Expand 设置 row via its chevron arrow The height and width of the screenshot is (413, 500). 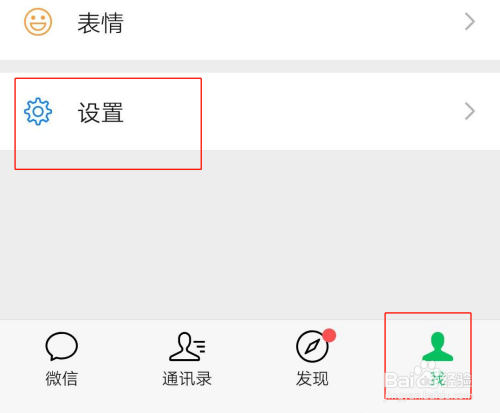point(470,111)
